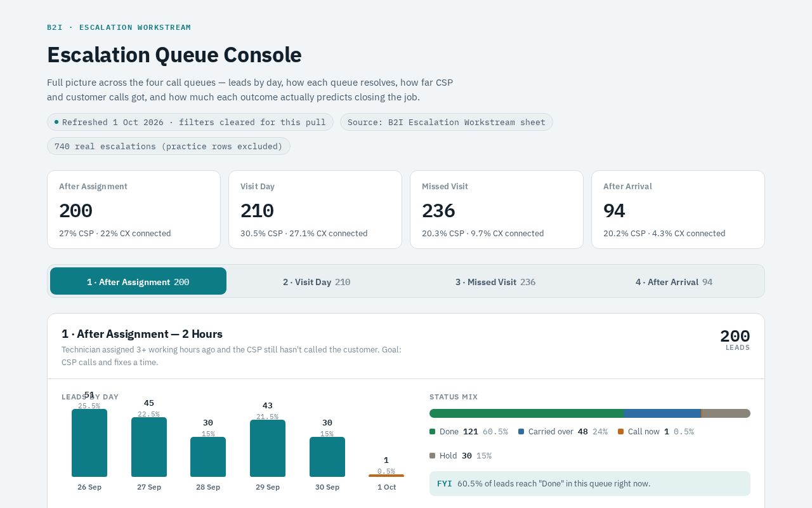This screenshot has height=508, width=812.
Task: Click the grey Hold legend swatch
Action: point(433,456)
